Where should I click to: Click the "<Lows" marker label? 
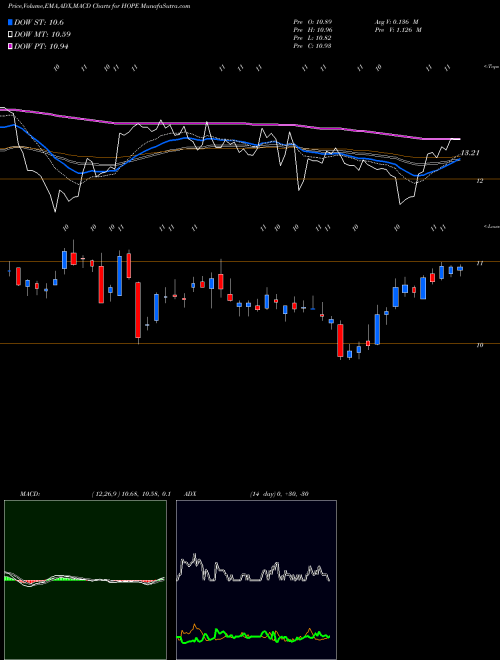(x=491, y=226)
